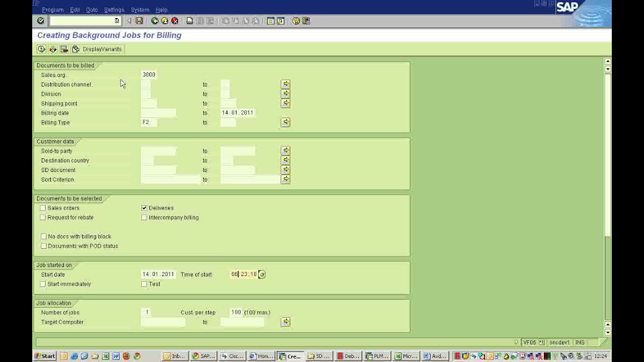Launch Chrome from the quick launch bar
This screenshot has width=644, height=362.
pyautogui.click(x=136, y=356)
